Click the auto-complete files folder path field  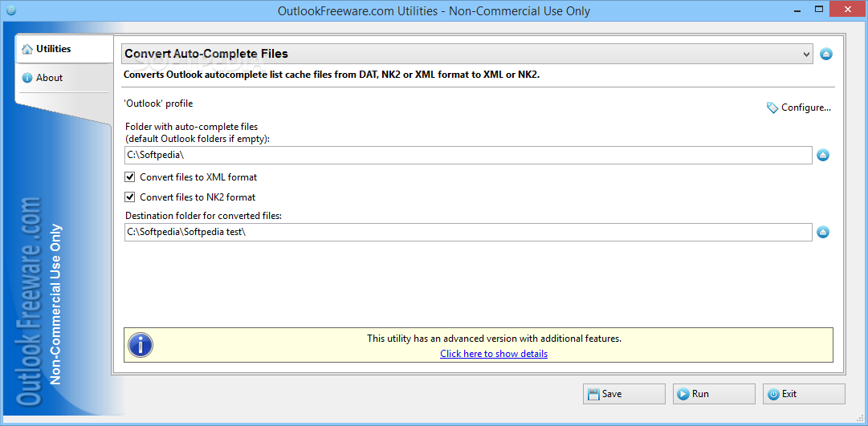pos(467,156)
